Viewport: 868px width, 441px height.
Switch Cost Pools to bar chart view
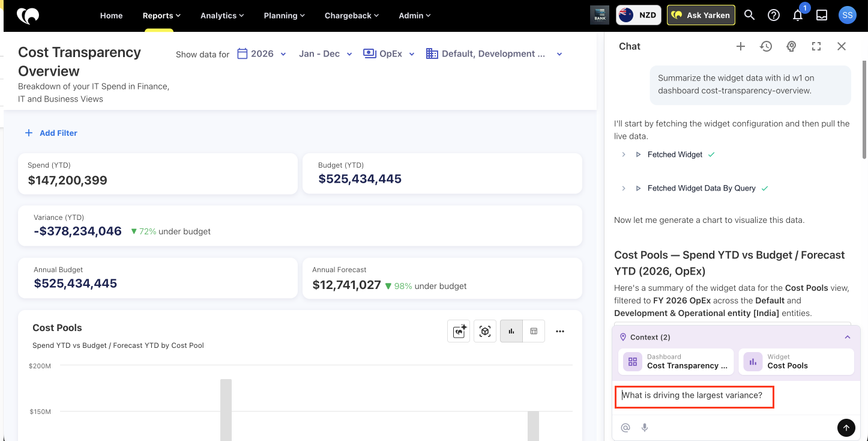(x=511, y=331)
